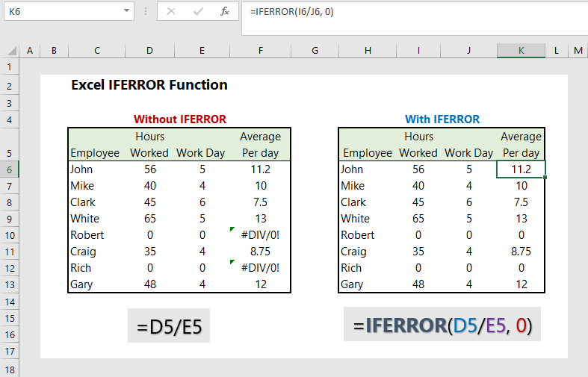Click 'Work Day' header in the right table
This screenshot has width=588, height=377.
468,153
